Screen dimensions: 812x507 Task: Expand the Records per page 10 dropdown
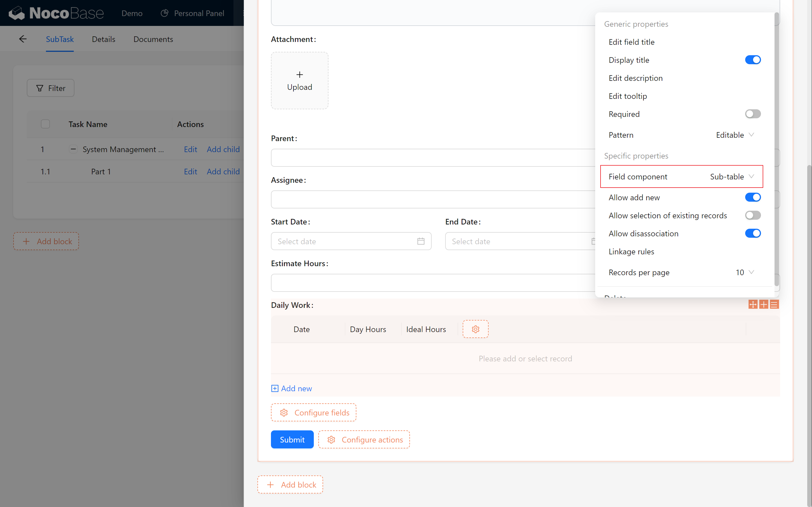(x=745, y=272)
